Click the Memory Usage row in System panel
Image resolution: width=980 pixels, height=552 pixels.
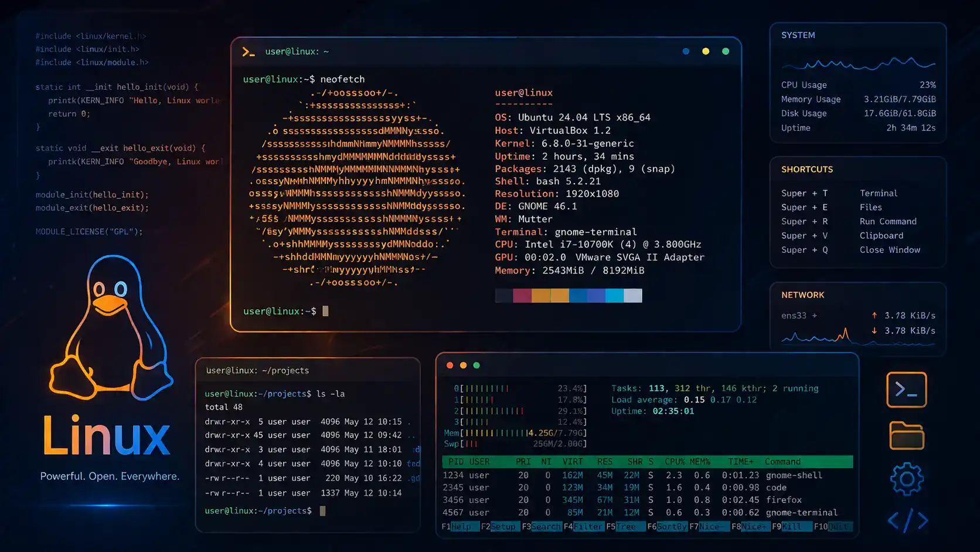point(858,99)
